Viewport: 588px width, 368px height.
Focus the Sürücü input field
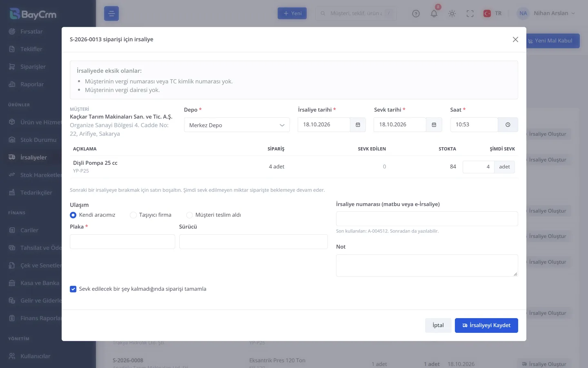point(253,242)
